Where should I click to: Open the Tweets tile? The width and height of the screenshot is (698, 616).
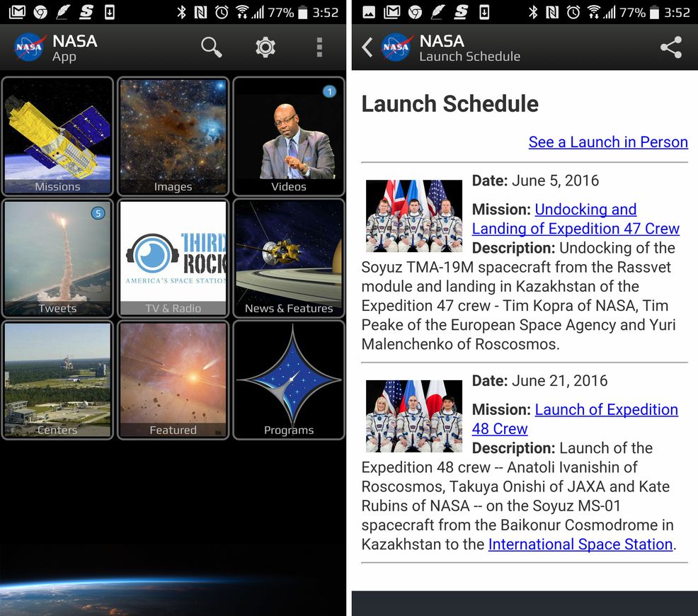coord(58,258)
